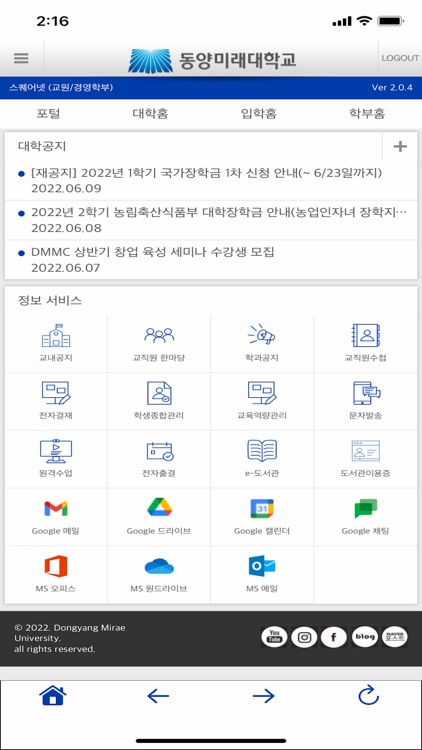Screen dimensions: 422x750
Task: Tap the Dongyang Mirae University copyright text
Action: point(70,638)
